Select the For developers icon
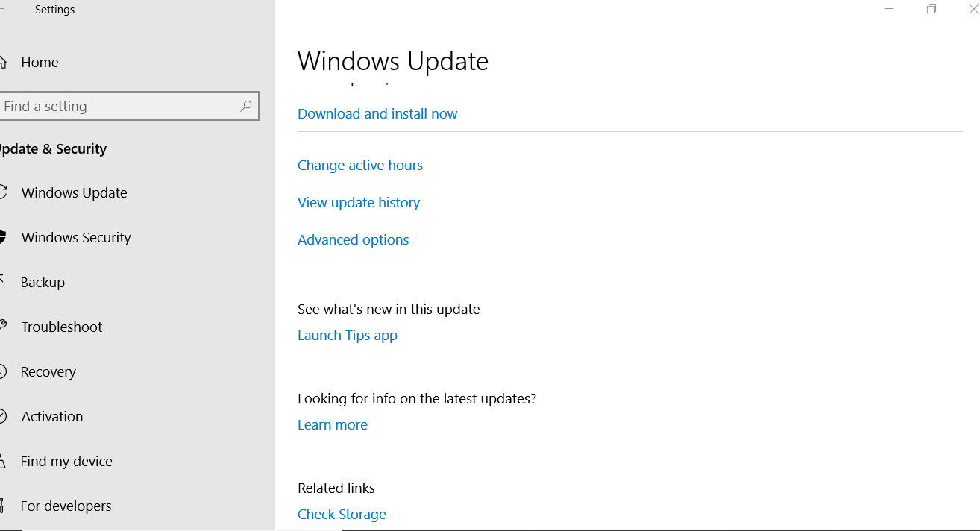 pos(3,505)
